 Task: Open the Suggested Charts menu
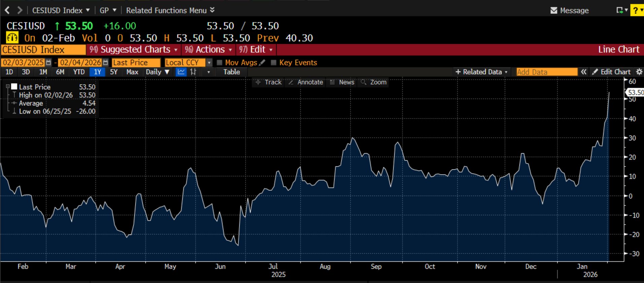[133, 50]
